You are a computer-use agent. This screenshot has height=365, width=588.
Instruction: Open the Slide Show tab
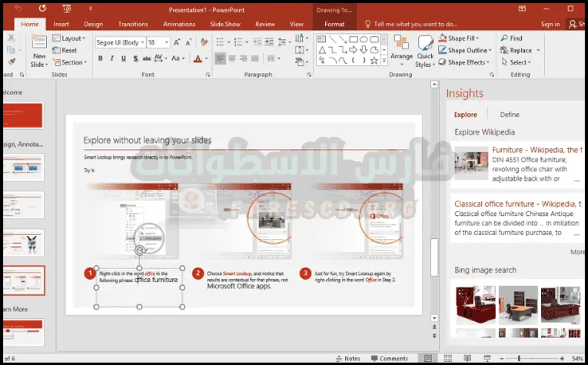pyautogui.click(x=225, y=24)
